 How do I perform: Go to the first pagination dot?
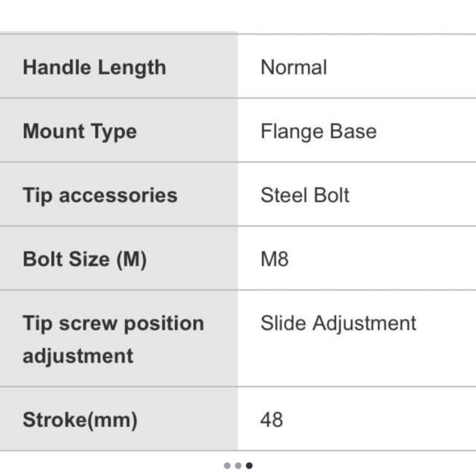[x=226, y=466]
